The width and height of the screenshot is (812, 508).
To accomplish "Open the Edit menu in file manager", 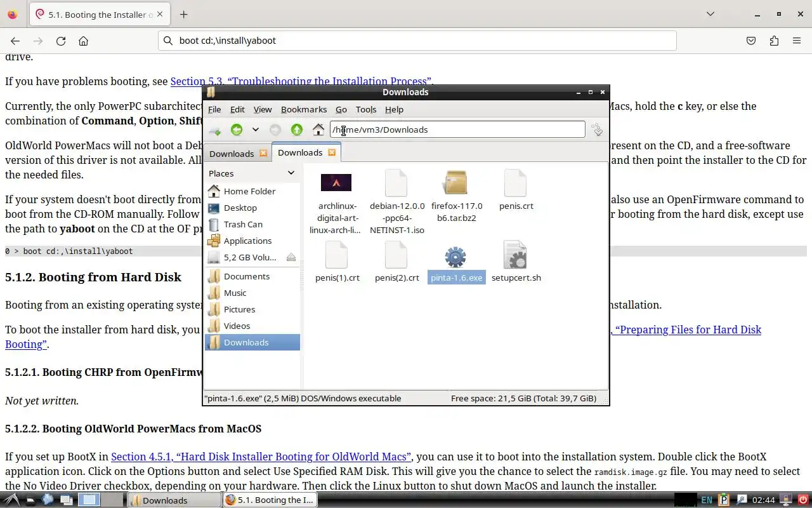I will [237, 109].
